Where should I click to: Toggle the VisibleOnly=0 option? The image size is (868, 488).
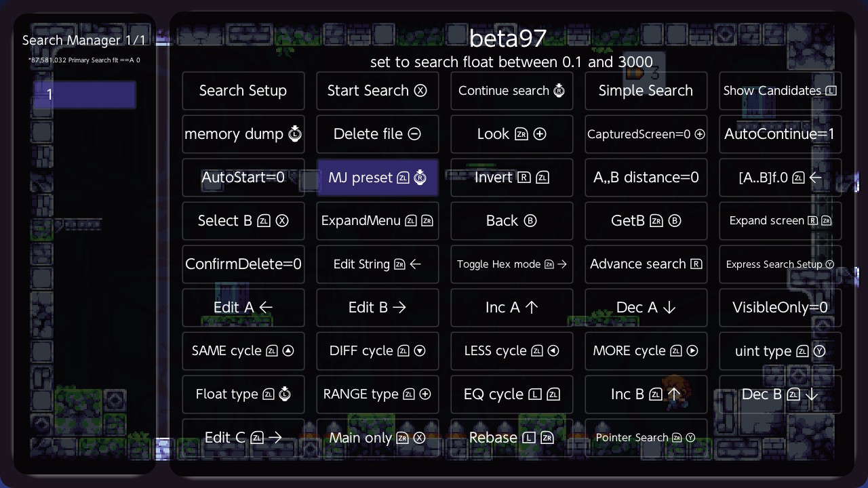(x=780, y=308)
